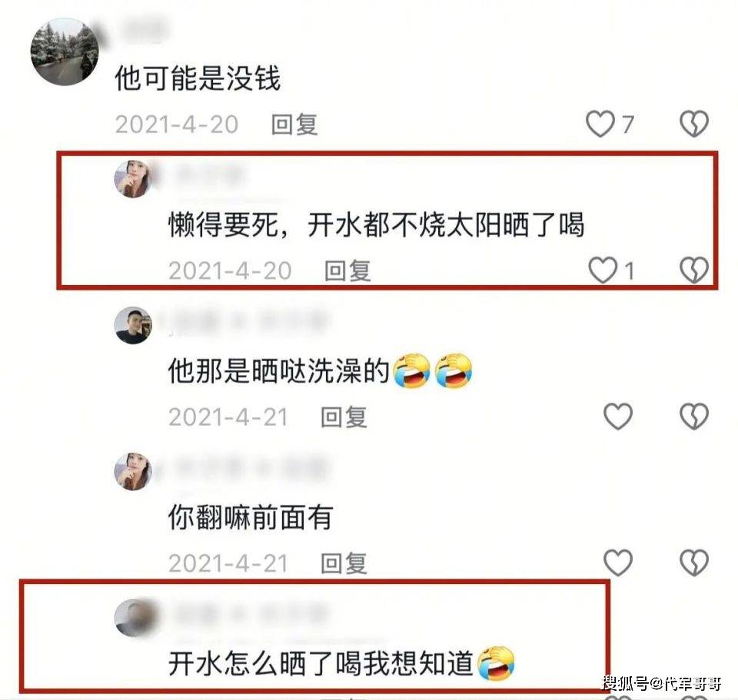This screenshot has height=700, width=738.
Task: Reply to the 懒得要死 comment
Action: [x=347, y=271]
